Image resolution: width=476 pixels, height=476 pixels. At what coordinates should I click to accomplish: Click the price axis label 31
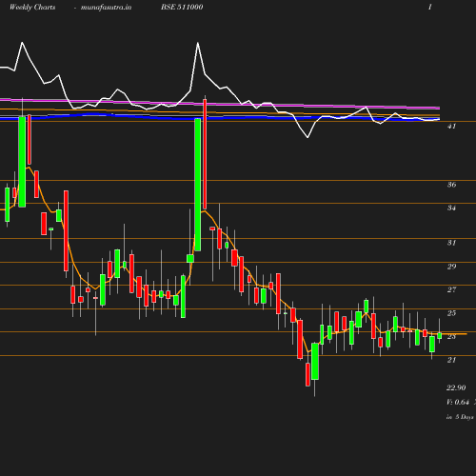click(451, 243)
